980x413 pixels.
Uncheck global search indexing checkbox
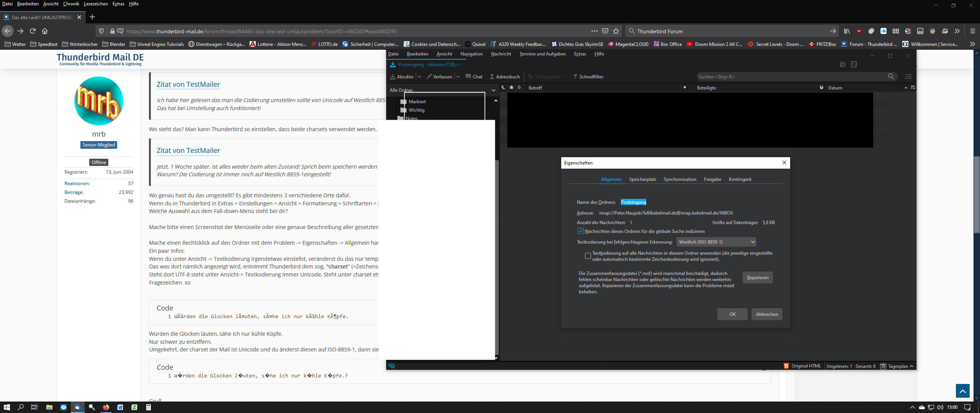(x=581, y=231)
